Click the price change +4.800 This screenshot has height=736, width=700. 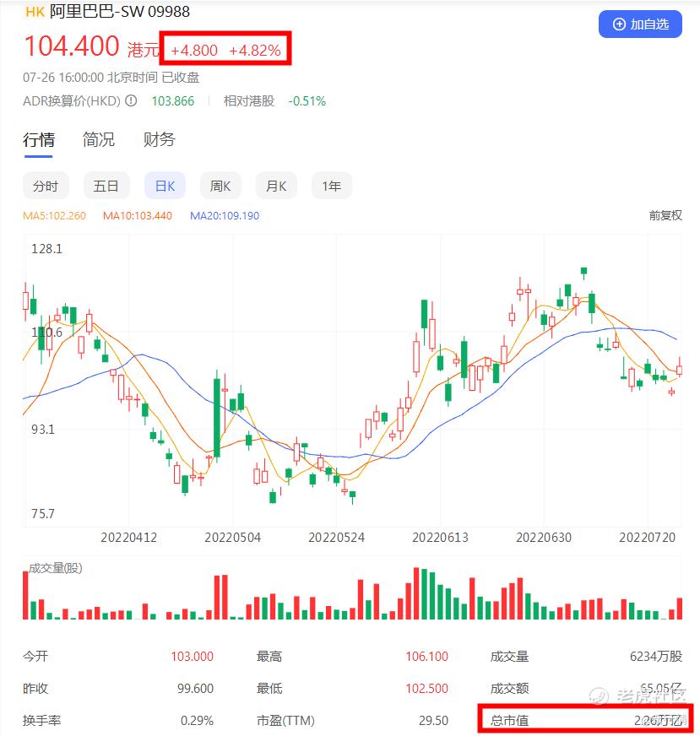coord(194,51)
